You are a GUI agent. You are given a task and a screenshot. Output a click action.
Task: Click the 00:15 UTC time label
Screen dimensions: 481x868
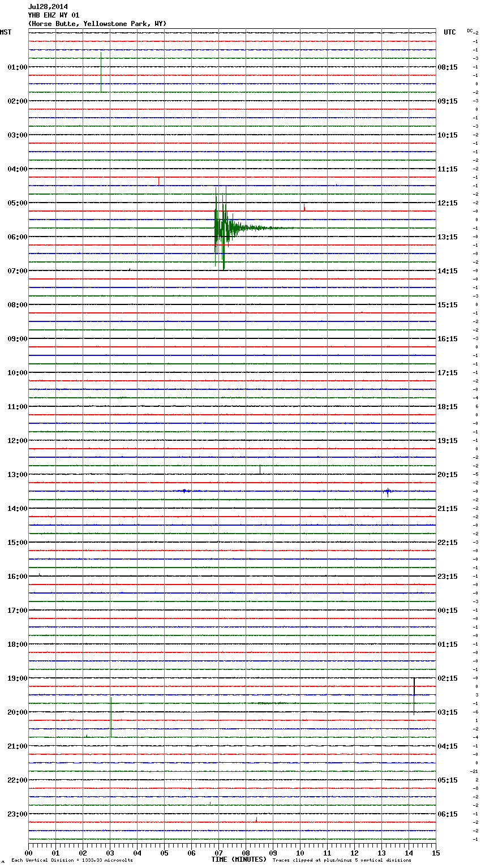(x=448, y=611)
